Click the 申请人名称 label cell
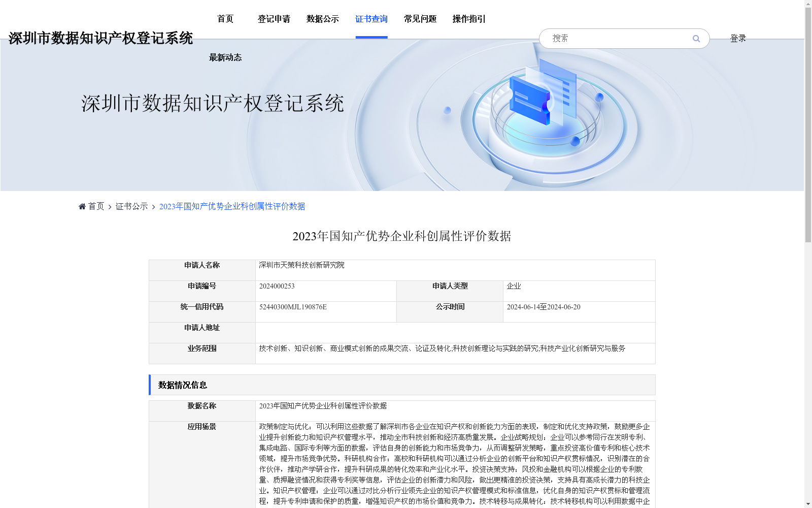Image resolution: width=812 pixels, height=508 pixels. (x=202, y=270)
